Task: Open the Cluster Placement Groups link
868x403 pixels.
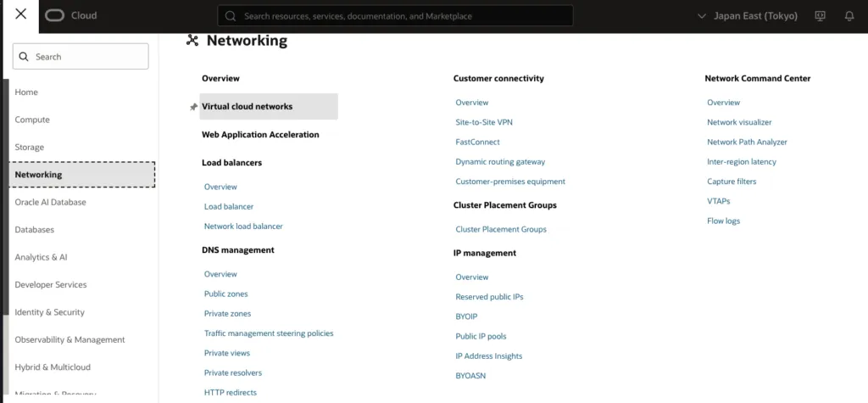Action: click(501, 229)
